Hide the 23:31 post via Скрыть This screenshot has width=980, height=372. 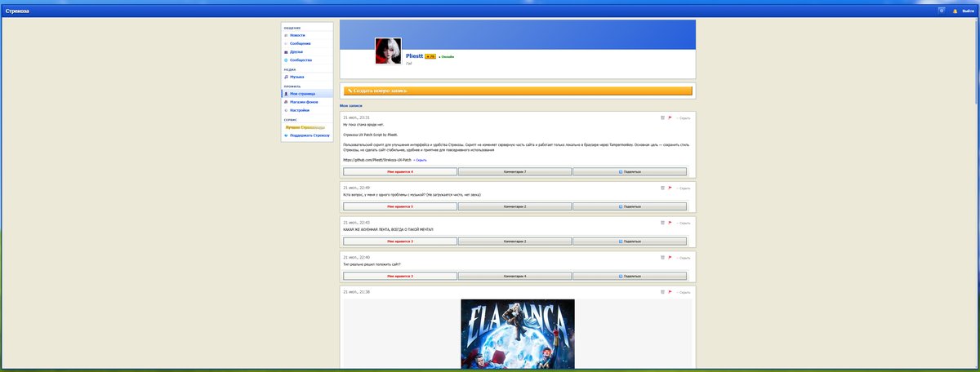click(x=684, y=118)
